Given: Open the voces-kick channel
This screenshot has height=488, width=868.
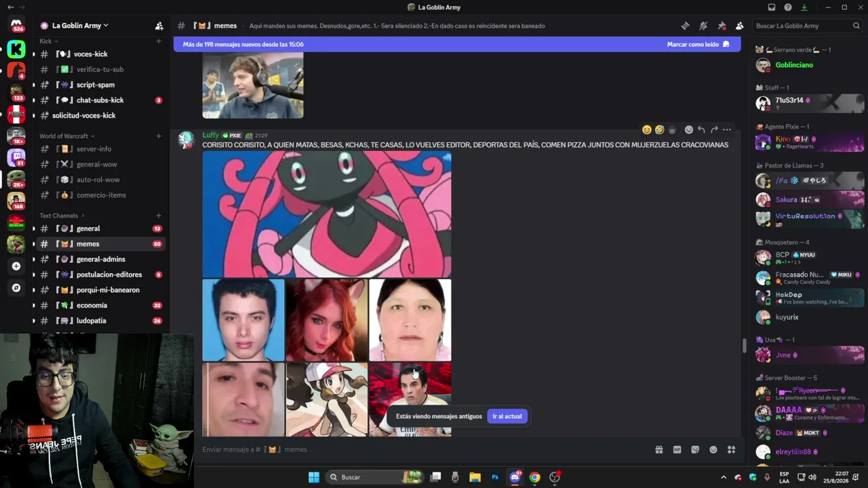Looking at the screenshot, I should pos(100,54).
